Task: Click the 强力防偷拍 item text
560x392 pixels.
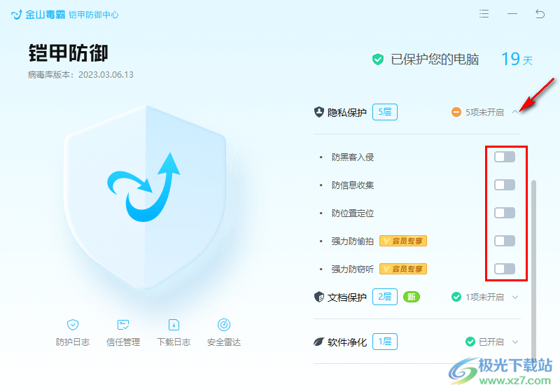Action: tap(353, 241)
